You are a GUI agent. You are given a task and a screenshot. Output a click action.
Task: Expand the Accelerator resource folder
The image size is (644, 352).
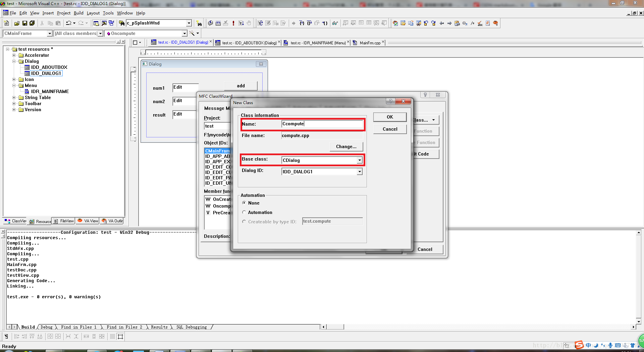point(14,55)
